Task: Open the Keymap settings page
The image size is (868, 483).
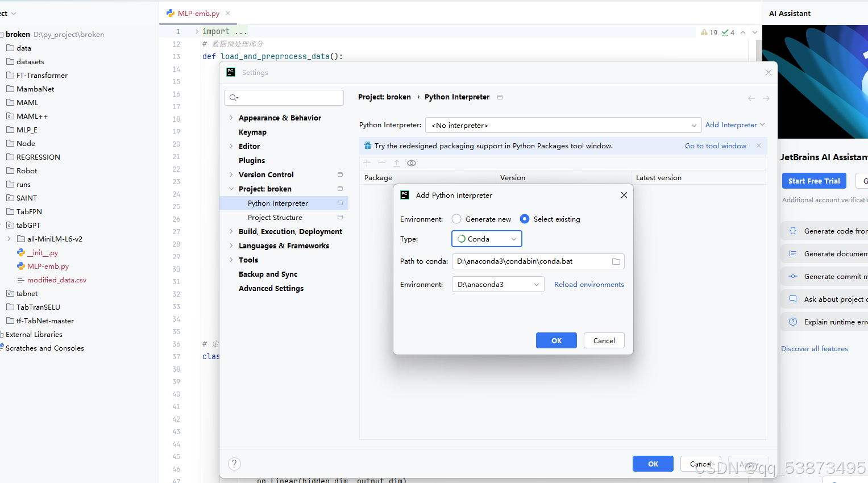Action: (252, 132)
